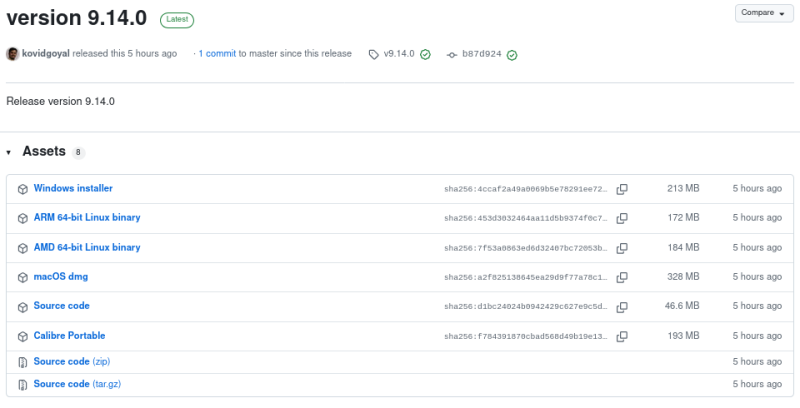800x408 pixels.
Task: Click package icon beside Source code 46.6 MB
Action: pos(22,307)
